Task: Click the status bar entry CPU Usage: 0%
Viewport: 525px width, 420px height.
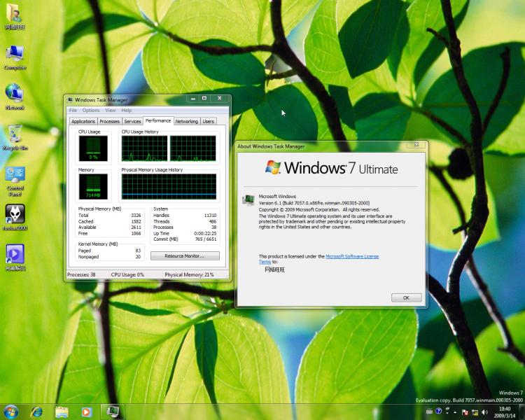Action: click(127, 274)
